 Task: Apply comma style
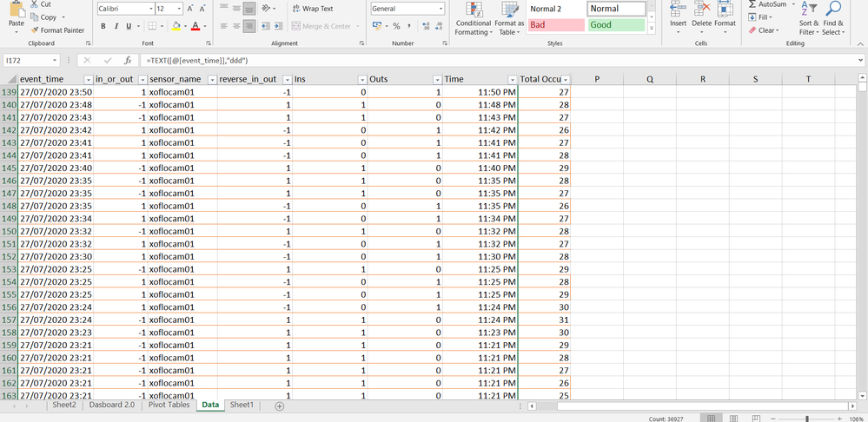[409, 26]
